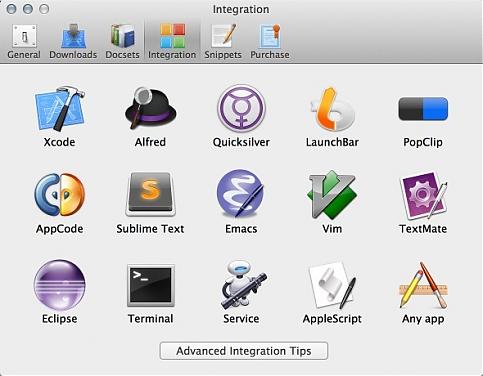Choose the Eclipse icon

(60, 285)
